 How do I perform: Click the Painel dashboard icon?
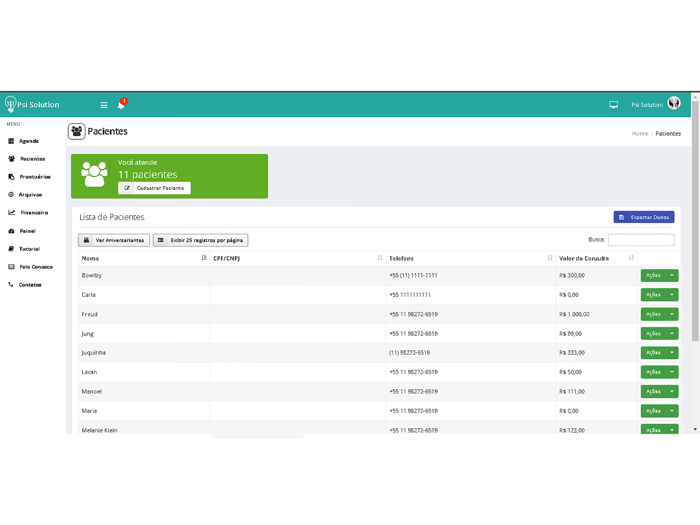[x=12, y=231]
